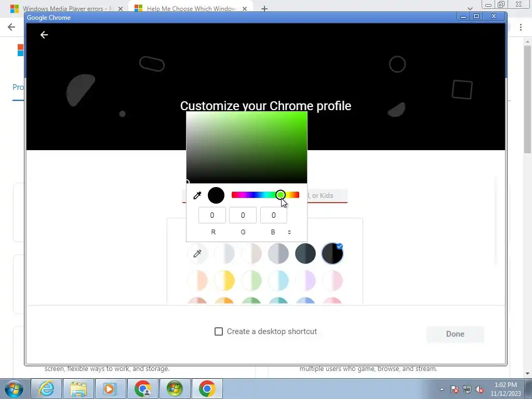Click the back arrow in profile dialog
532x399 pixels.
(x=44, y=35)
